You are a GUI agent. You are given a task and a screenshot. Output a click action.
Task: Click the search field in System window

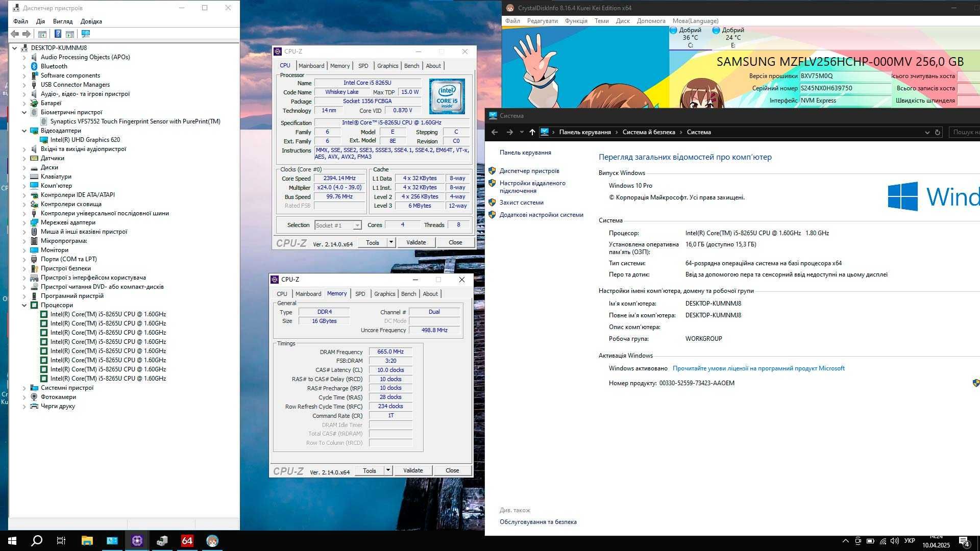coord(964,132)
